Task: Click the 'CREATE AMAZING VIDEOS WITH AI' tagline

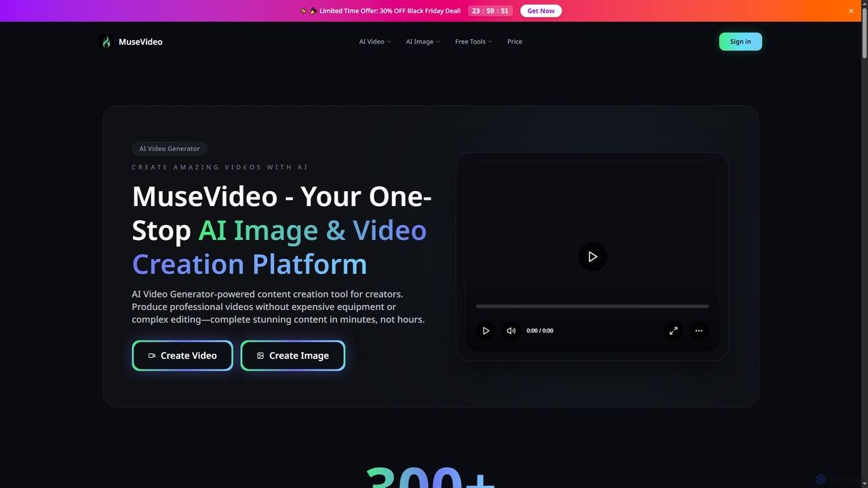Action: tap(220, 167)
